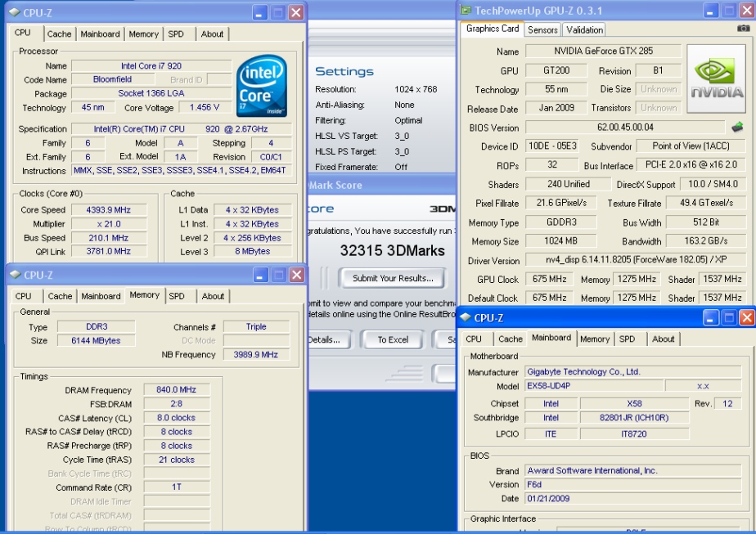
Task: Click the Subvendor Point of View value
Action: [691, 146]
